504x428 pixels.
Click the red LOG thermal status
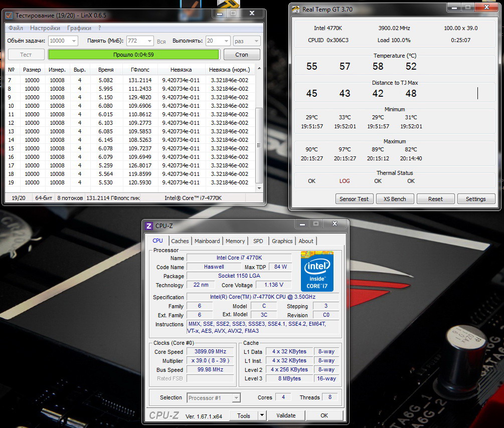(x=345, y=181)
